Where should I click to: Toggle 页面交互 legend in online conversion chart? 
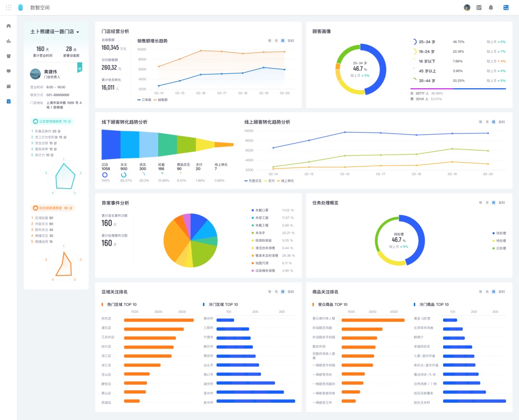(x=253, y=181)
